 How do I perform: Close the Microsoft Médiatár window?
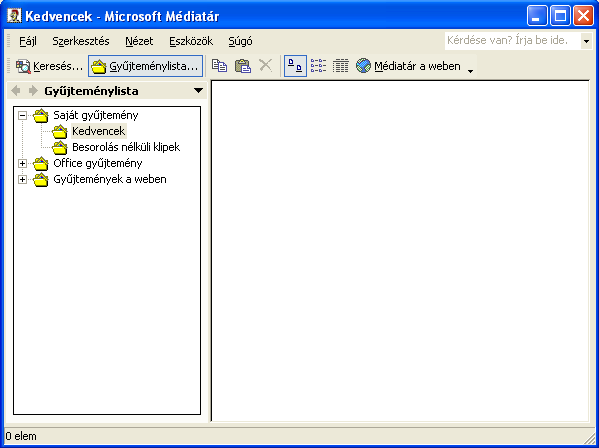[x=584, y=16]
